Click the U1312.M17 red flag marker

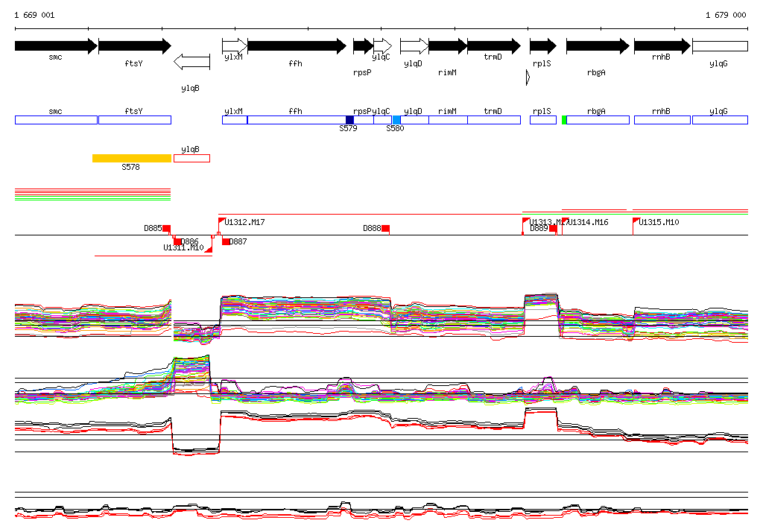pos(222,221)
